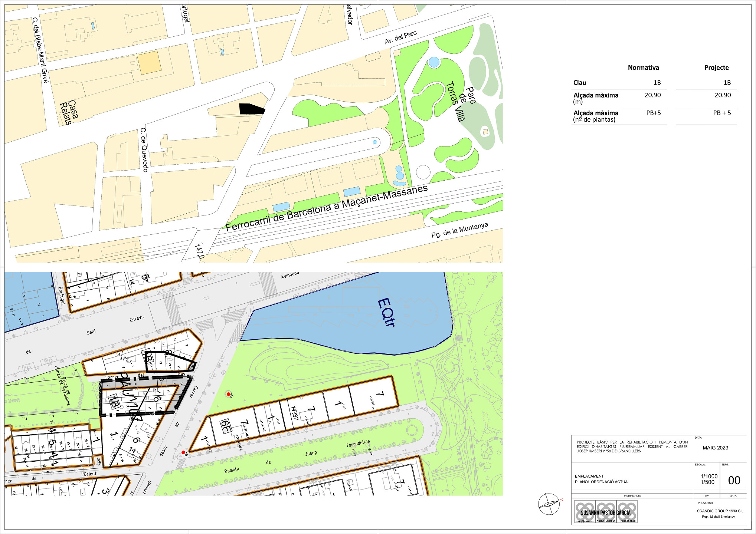The height and width of the screenshot is (534, 756).
Task: Click the boxed 6F zoning label
Action: (225, 426)
